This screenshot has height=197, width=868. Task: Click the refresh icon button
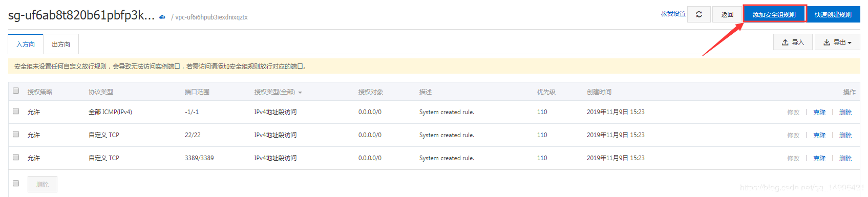point(698,14)
